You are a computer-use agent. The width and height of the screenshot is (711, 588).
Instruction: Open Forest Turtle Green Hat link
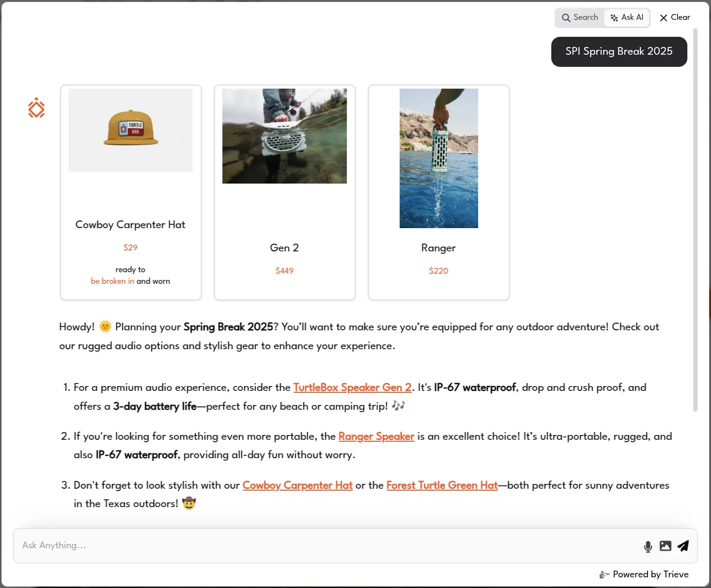(x=442, y=485)
